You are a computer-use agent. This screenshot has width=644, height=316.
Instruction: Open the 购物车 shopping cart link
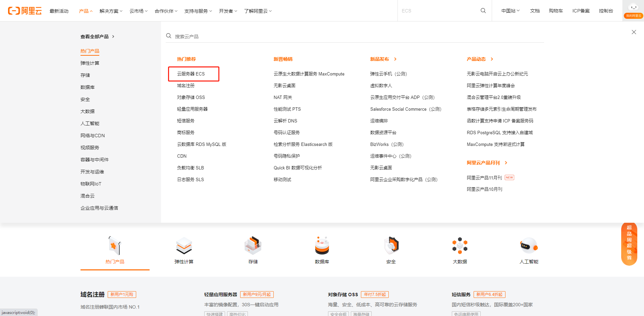pyautogui.click(x=556, y=11)
